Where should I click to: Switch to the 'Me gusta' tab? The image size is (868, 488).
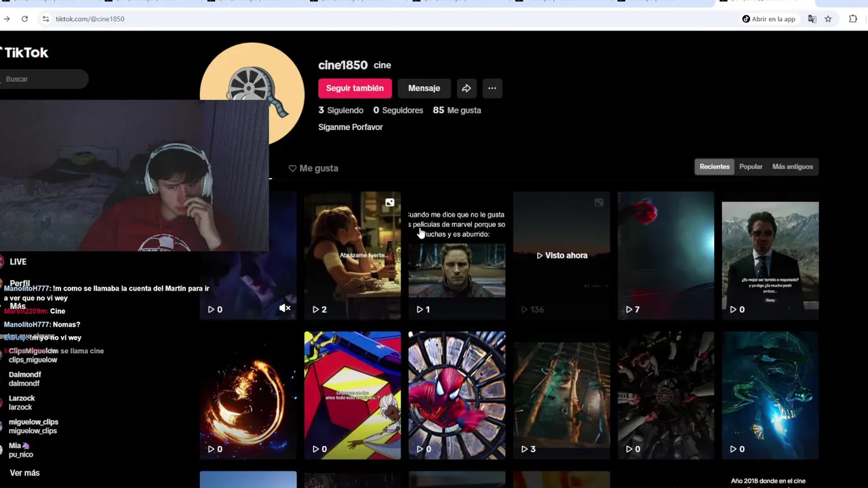click(313, 168)
